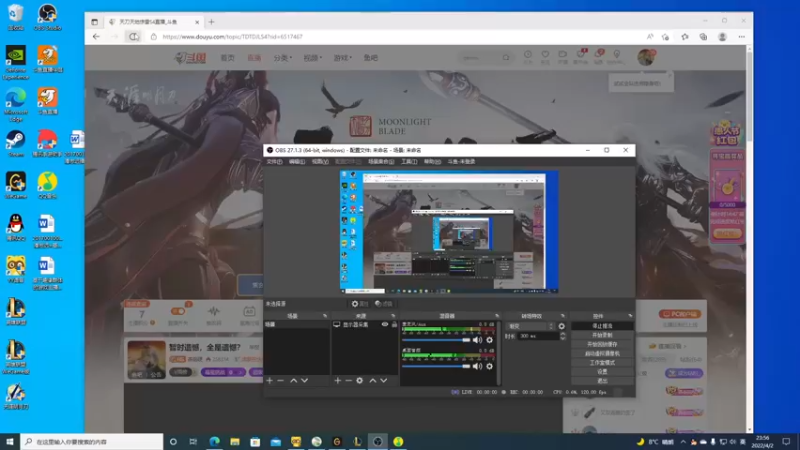The height and width of the screenshot is (450, 800).
Task: Open the 文件(F) menu in OBS
Action: point(274,161)
